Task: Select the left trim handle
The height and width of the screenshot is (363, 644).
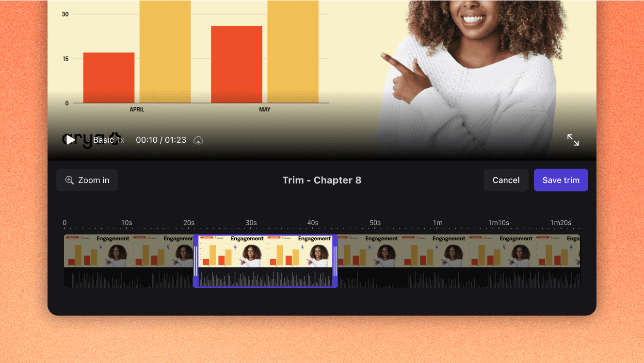Action: coord(197,261)
